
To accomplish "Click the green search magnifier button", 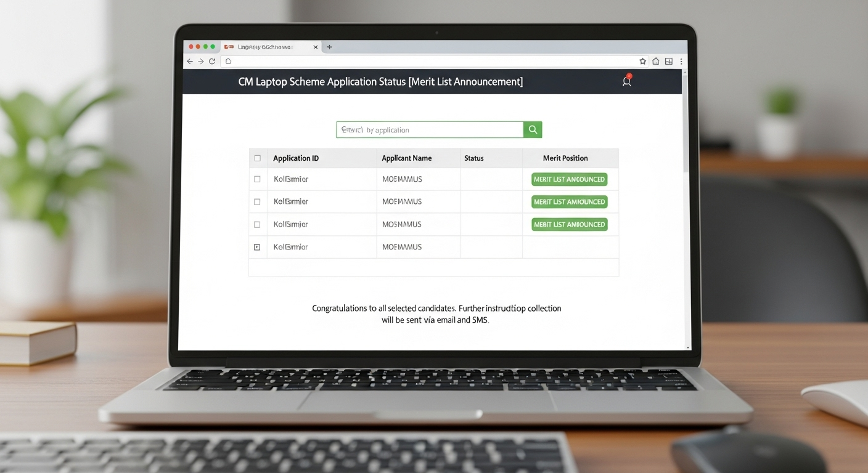I will [x=533, y=129].
